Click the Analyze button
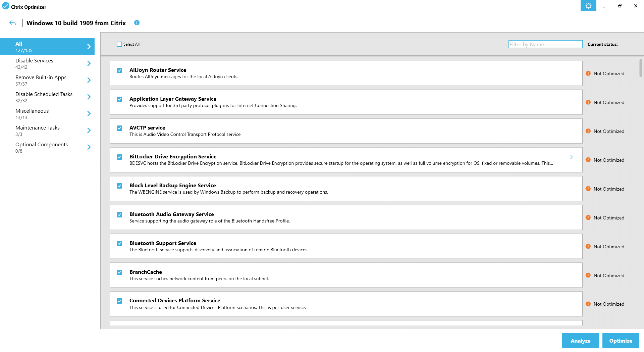 tap(581, 341)
